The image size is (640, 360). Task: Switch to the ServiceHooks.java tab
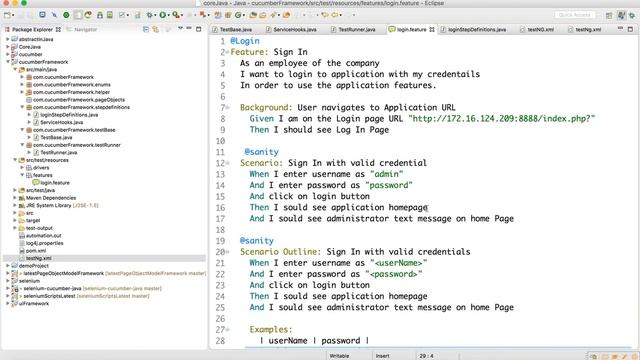pos(291,29)
